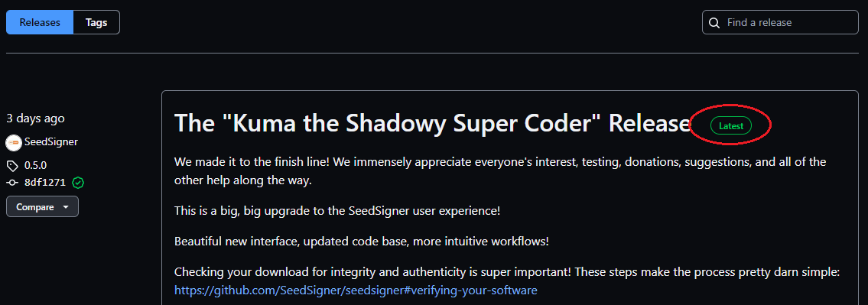Open the Kuma the Shadowy Super Coder release title
The width and height of the screenshot is (868, 305).
[432, 123]
